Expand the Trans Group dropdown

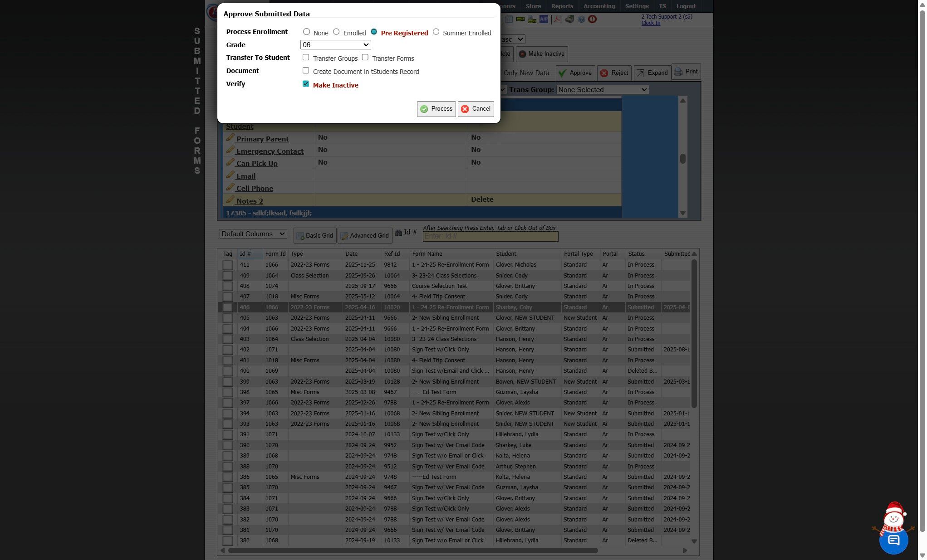pos(602,90)
